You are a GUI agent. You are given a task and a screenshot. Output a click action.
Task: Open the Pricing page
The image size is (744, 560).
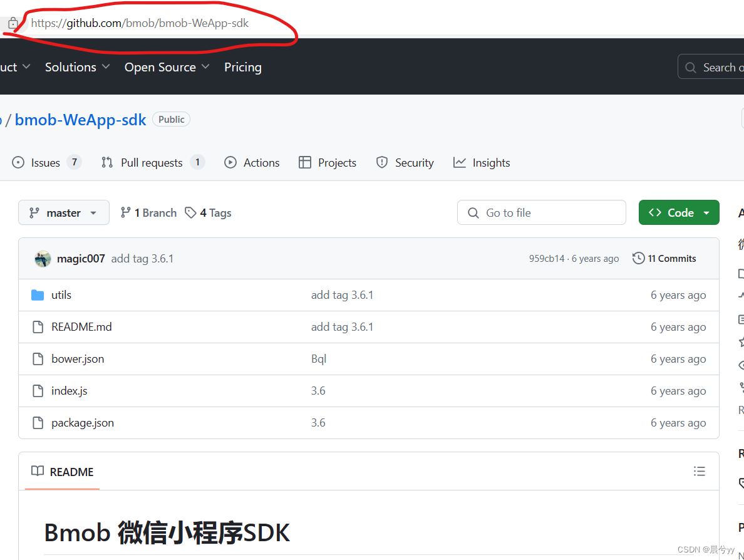tap(243, 68)
